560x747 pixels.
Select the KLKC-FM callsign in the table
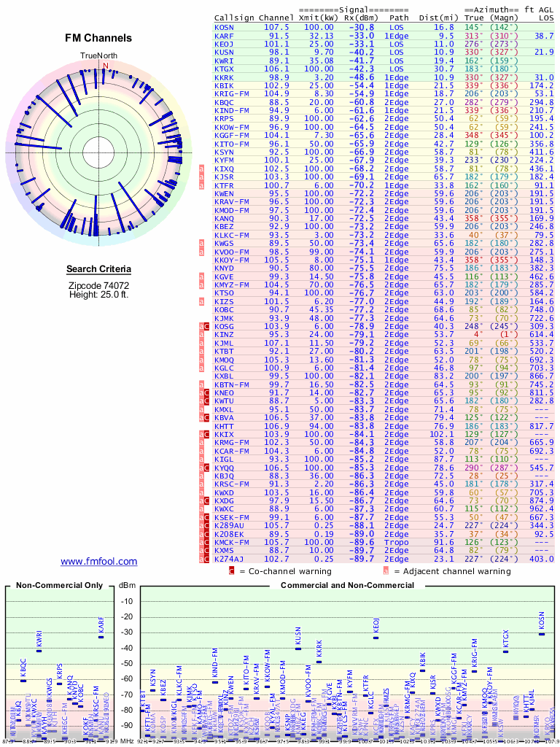(x=231, y=236)
